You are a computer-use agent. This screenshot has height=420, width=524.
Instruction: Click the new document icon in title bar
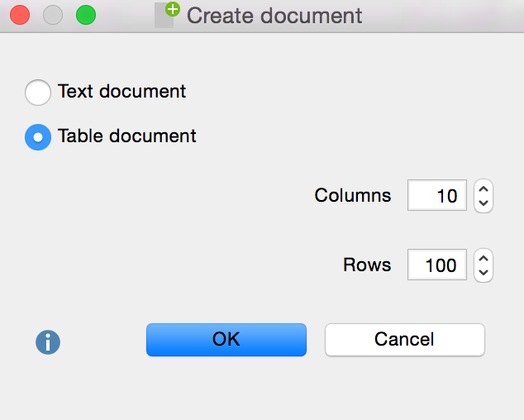pos(166,15)
